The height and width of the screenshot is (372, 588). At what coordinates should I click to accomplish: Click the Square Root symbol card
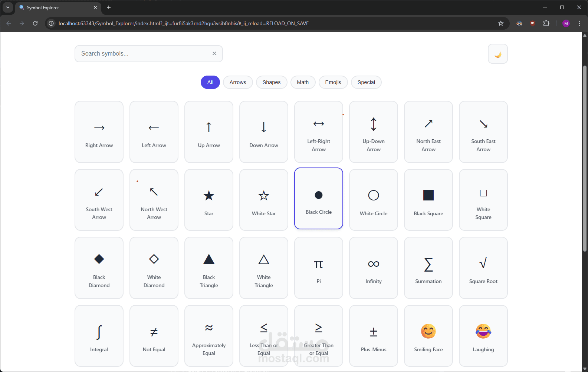point(483,268)
